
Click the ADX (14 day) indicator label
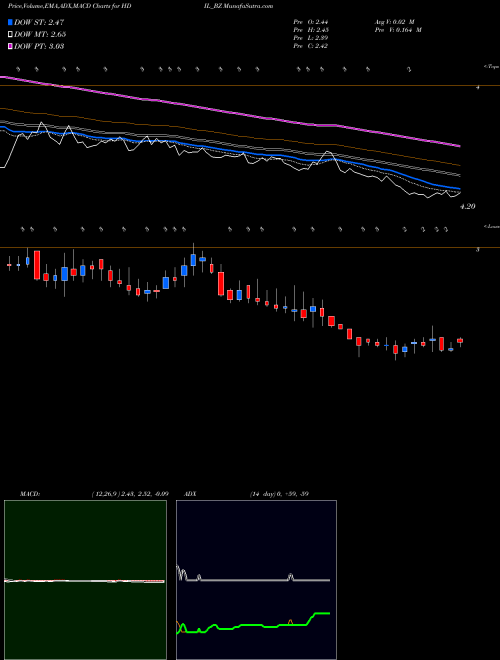click(246, 494)
